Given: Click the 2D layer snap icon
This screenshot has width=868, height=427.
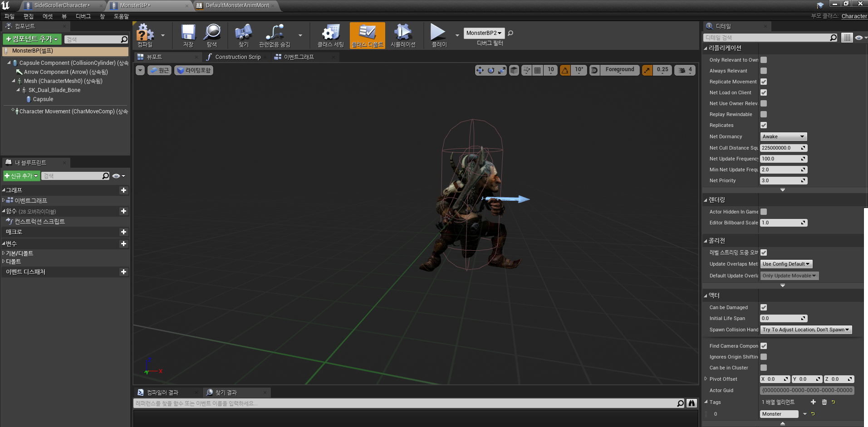Looking at the screenshot, I should point(594,70).
